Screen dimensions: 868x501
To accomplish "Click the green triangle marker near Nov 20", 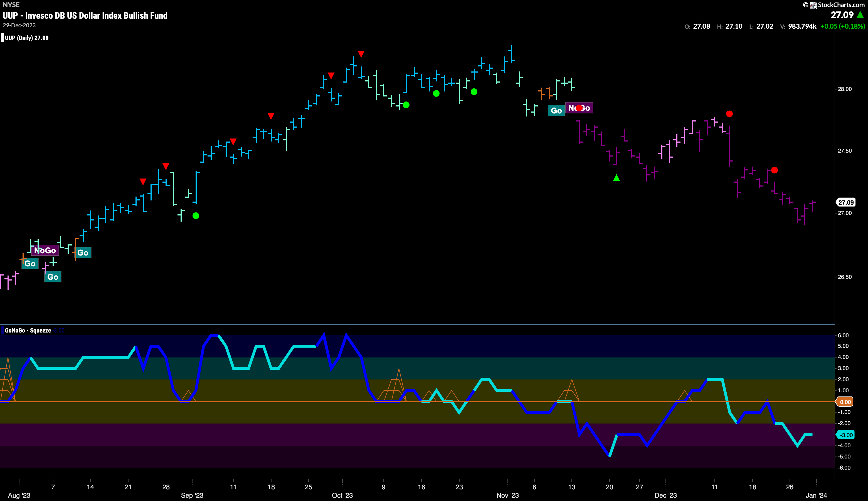I will [x=616, y=178].
